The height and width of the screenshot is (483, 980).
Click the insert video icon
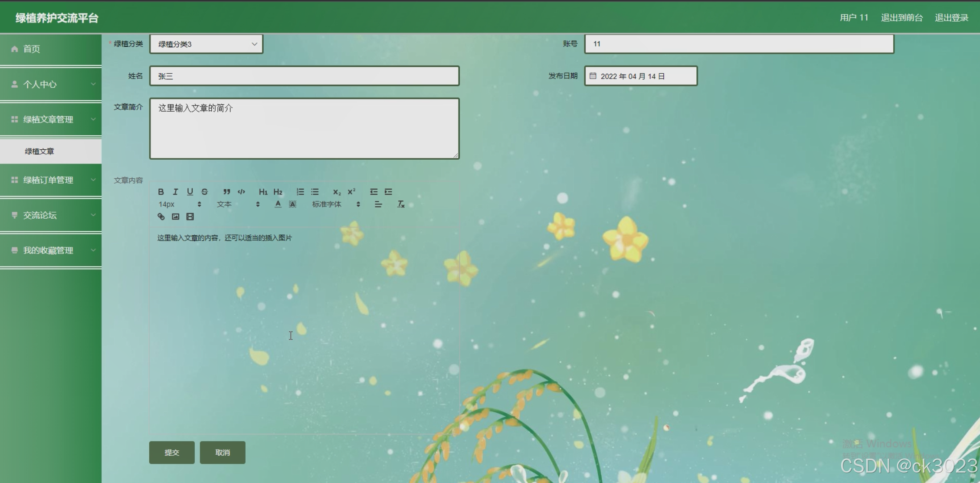click(x=190, y=217)
